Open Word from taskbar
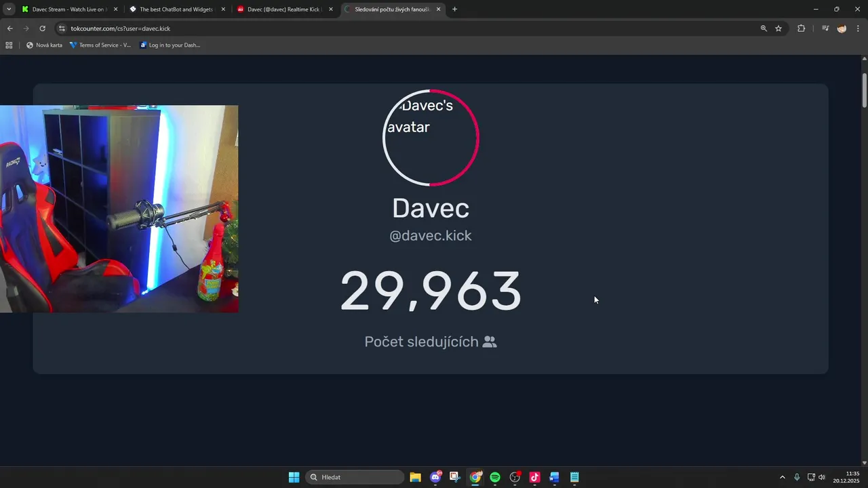Image resolution: width=868 pixels, height=488 pixels. [554, 477]
